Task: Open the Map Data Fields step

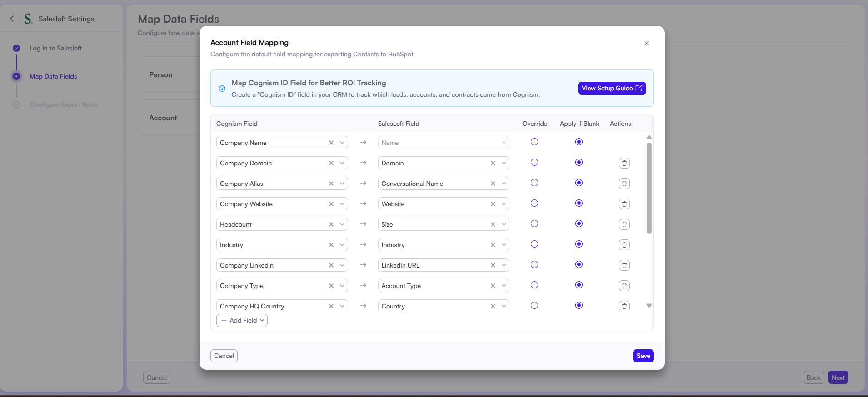Action: [x=53, y=76]
